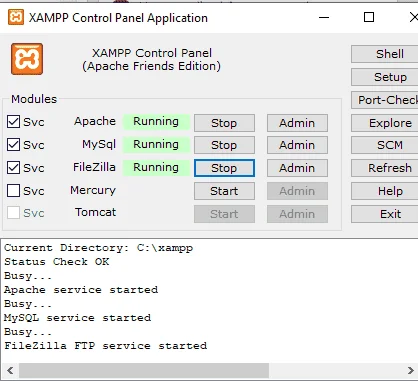Open FileZilla Admin
This screenshot has width=418, height=381.
tap(297, 168)
